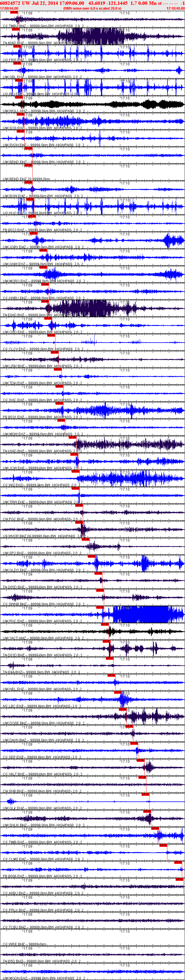Select the 'UW SVOH EHZ' station label

14,145
